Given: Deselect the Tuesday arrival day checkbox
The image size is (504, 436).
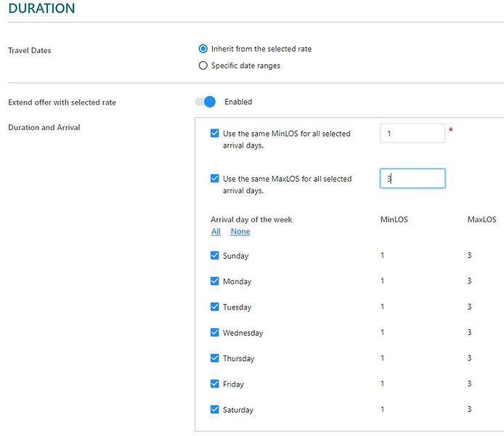Looking at the screenshot, I should [214, 307].
